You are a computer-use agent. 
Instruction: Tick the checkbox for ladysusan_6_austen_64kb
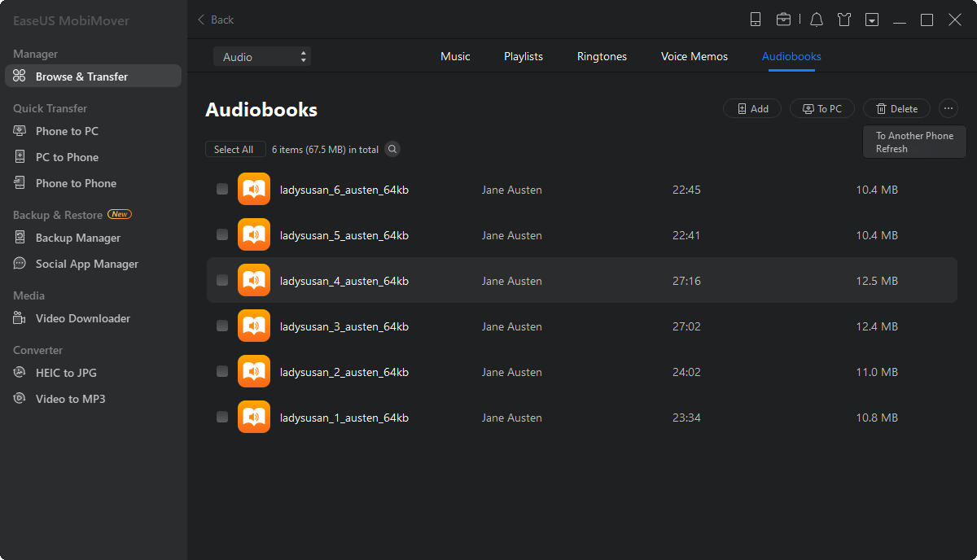click(222, 190)
